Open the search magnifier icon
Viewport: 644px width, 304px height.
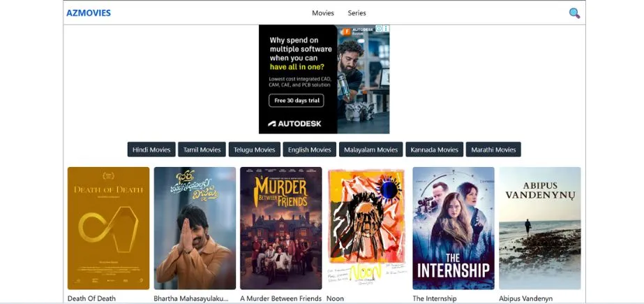[x=574, y=13]
